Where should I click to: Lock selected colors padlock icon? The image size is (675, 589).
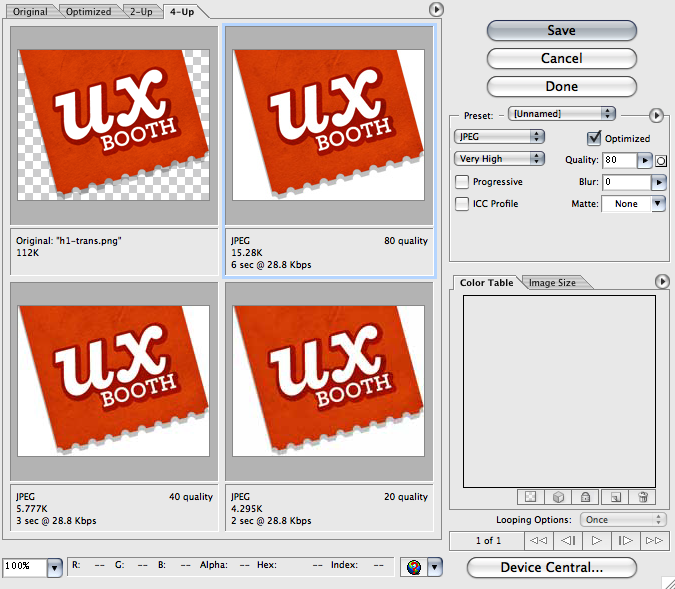pyautogui.click(x=585, y=497)
